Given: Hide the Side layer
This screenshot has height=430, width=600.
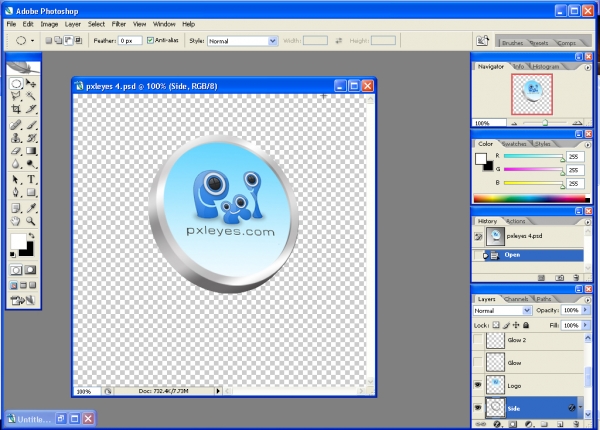Looking at the screenshot, I should coord(478,408).
